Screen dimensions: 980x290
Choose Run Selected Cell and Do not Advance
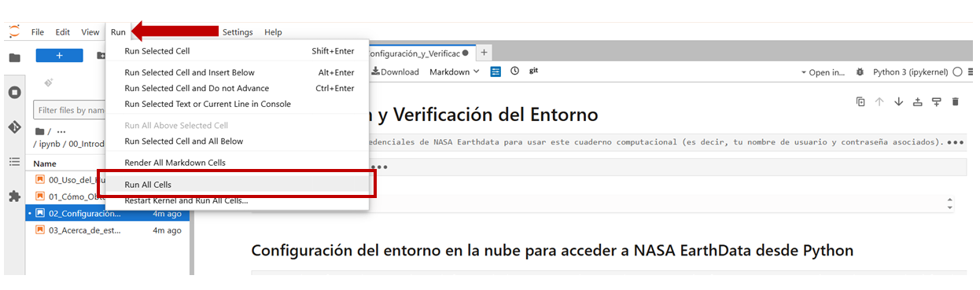click(238, 88)
